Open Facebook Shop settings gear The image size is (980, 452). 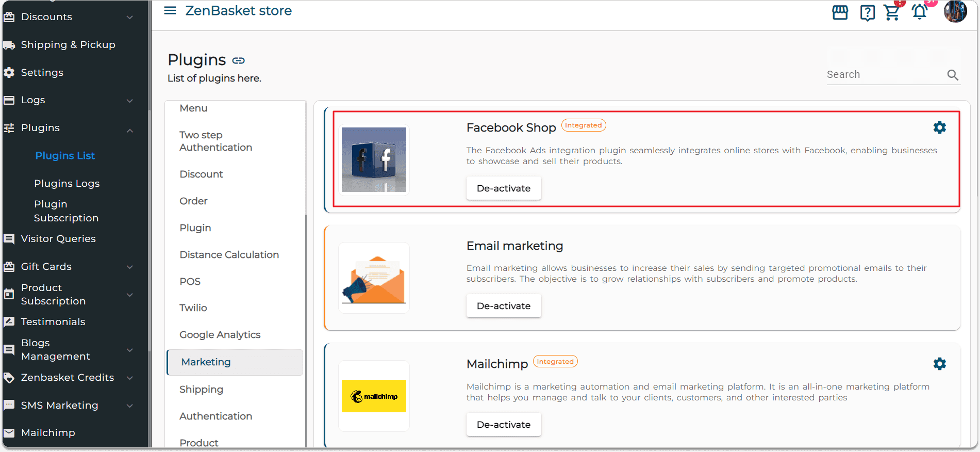point(939,127)
